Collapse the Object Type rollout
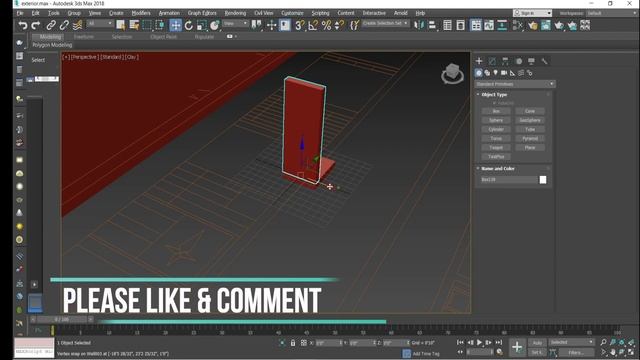 click(494, 94)
